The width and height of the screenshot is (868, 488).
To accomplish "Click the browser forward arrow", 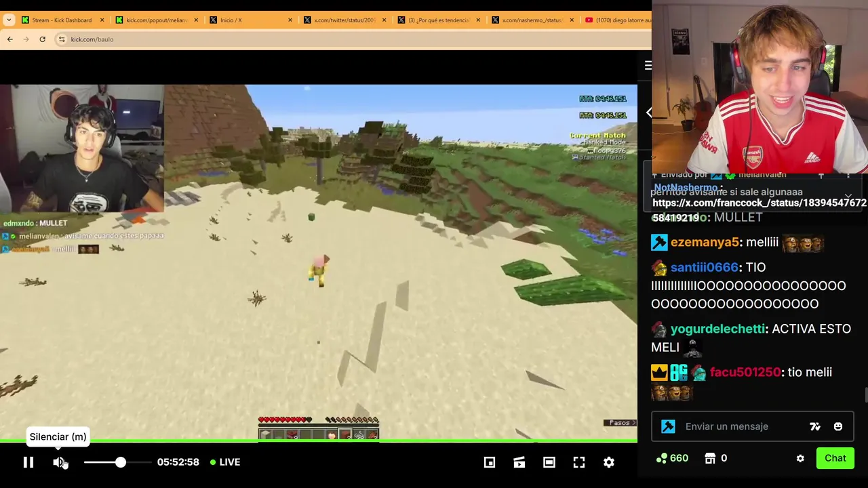I will pyautogui.click(x=26, y=39).
